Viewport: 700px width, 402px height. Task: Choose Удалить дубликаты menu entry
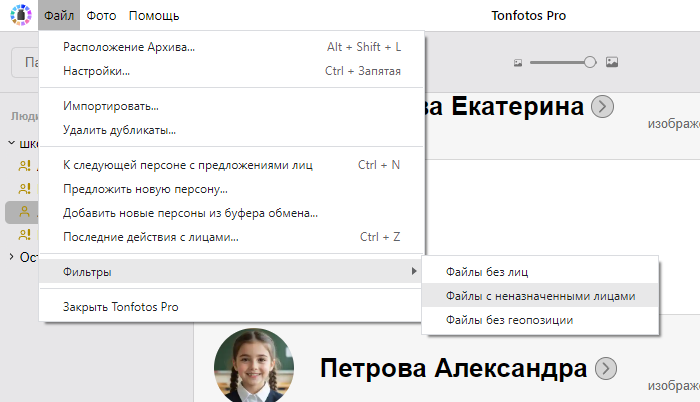click(x=119, y=130)
